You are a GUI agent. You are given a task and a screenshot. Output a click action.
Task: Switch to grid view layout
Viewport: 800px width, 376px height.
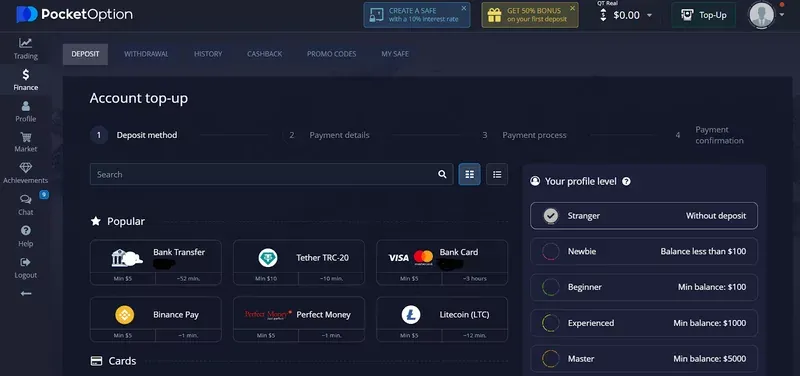[x=469, y=174]
